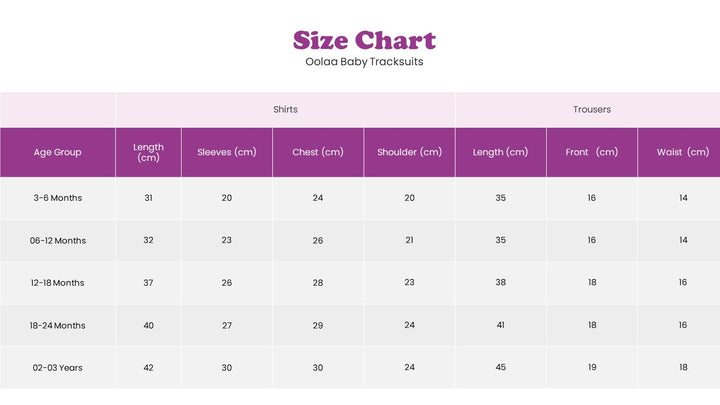
Task: Click the Shirts group header
Action: pos(285,109)
